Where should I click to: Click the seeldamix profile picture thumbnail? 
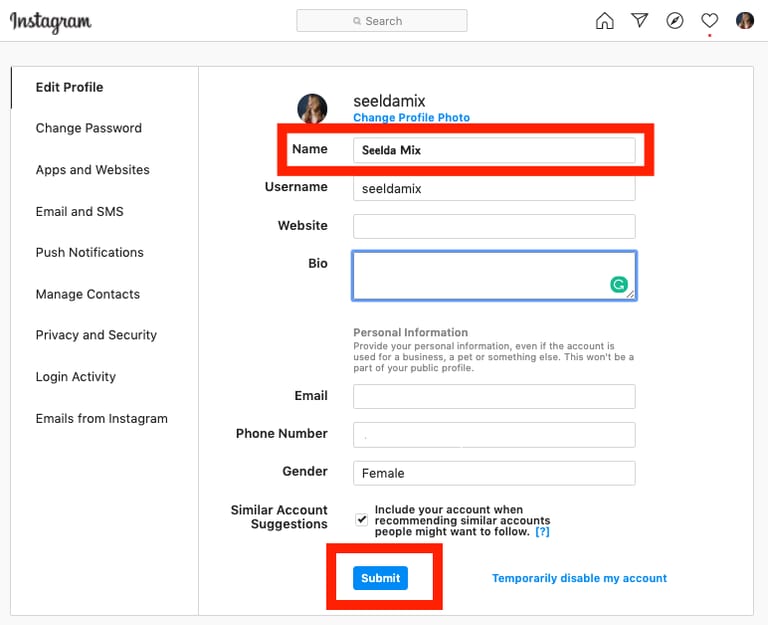(x=312, y=108)
